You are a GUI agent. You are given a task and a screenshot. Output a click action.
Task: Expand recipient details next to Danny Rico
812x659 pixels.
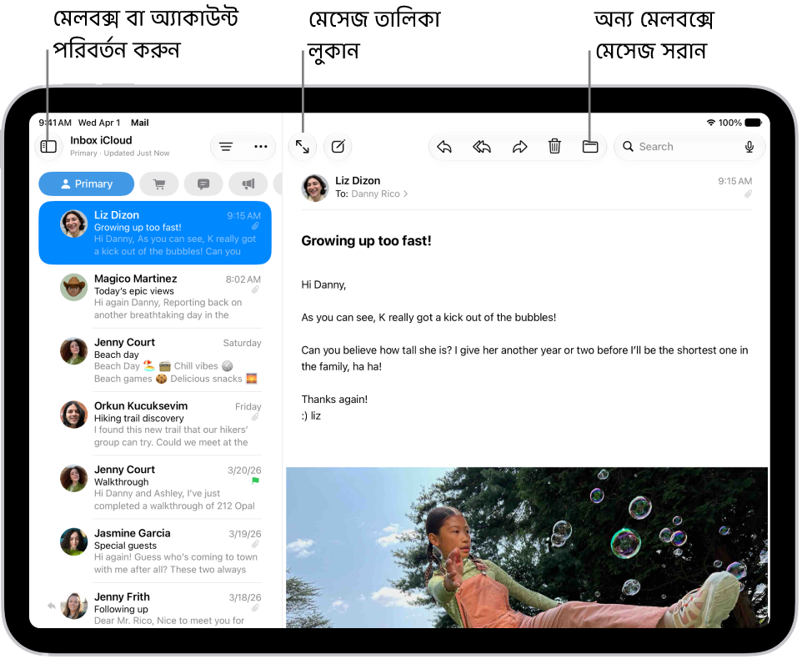[405, 194]
